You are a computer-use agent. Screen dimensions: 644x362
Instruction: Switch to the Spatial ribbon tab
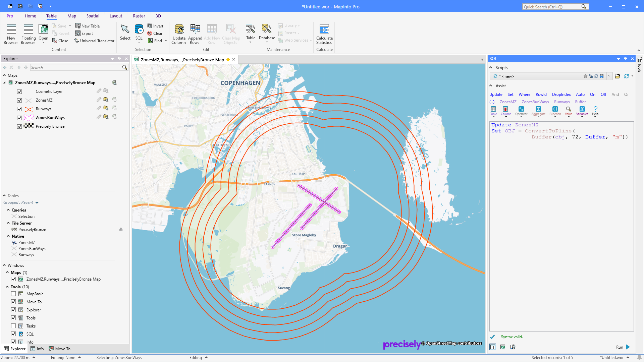pos(93,16)
